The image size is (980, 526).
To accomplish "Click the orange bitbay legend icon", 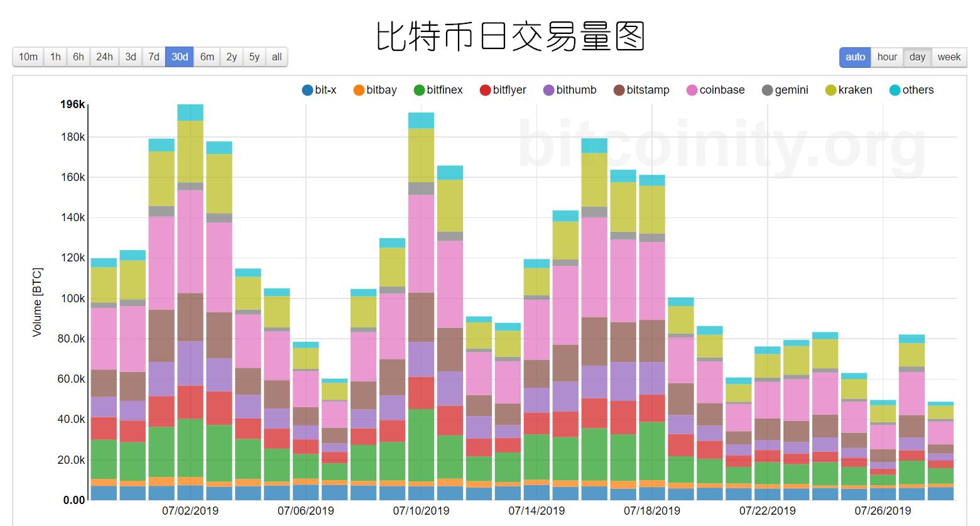I will pyautogui.click(x=358, y=90).
